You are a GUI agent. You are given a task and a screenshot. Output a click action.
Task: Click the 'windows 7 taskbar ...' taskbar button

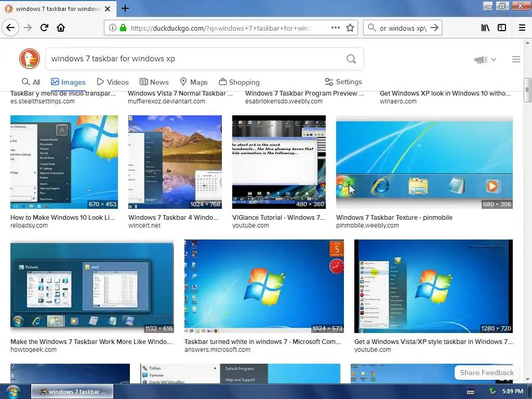[72, 392]
